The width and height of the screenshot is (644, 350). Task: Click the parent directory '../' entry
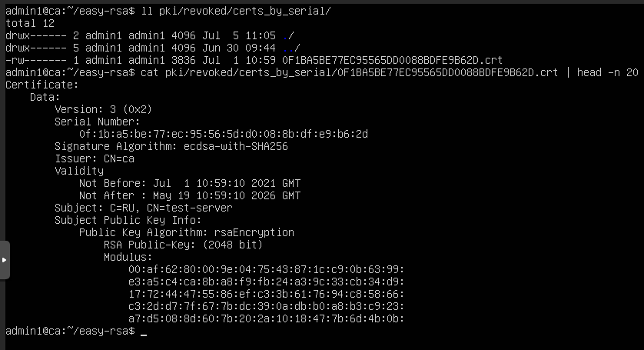click(x=291, y=48)
